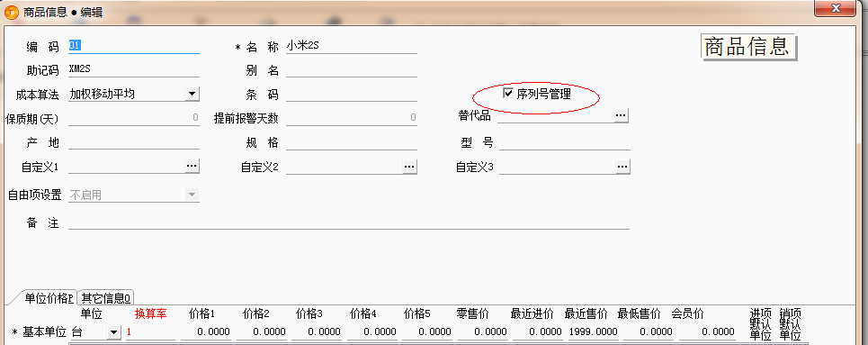The height and width of the screenshot is (345, 868).
Task: Click the 自定义2 ellipsis button
Action: click(409, 166)
